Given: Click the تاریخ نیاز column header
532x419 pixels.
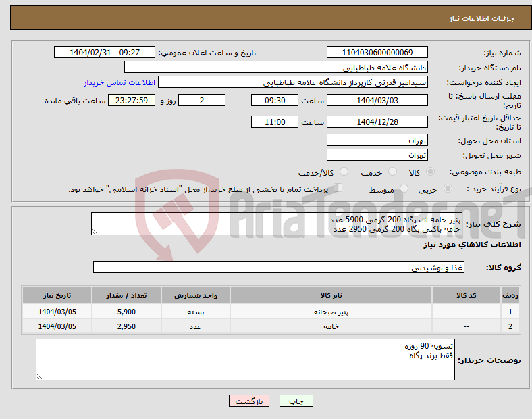Looking at the screenshot, I should point(57,295).
